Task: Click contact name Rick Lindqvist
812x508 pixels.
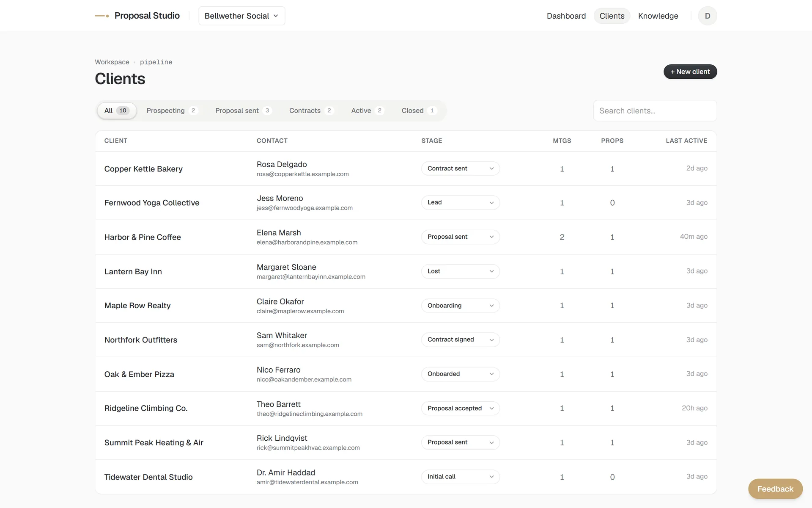Action: coord(282,438)
